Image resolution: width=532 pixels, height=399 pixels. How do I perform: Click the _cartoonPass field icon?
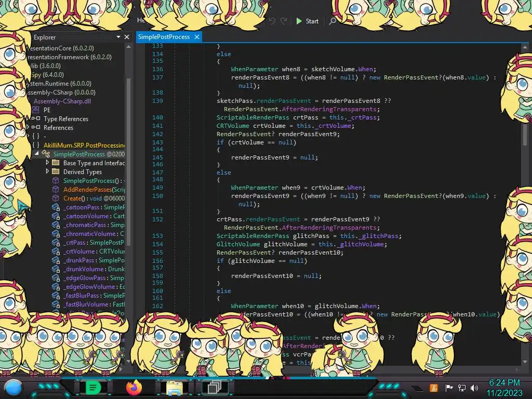click(x=56, y=207)
